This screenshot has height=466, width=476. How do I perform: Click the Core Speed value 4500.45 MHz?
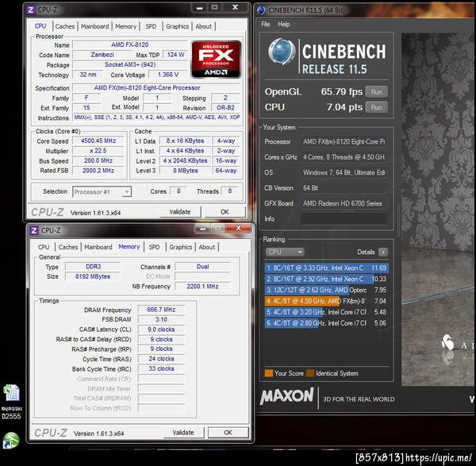[x=98, y=141]
